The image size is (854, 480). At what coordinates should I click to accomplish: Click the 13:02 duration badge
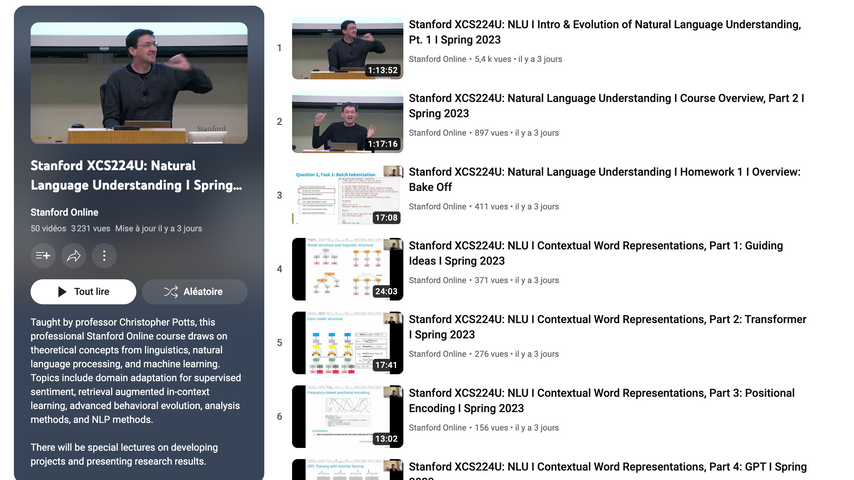click(x=386, y=439)
